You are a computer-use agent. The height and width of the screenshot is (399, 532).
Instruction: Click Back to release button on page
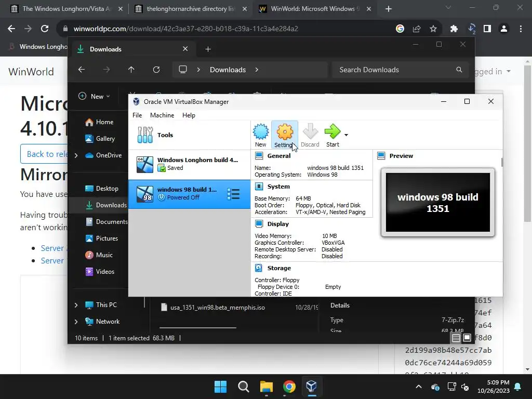click(x=44, y=154)
